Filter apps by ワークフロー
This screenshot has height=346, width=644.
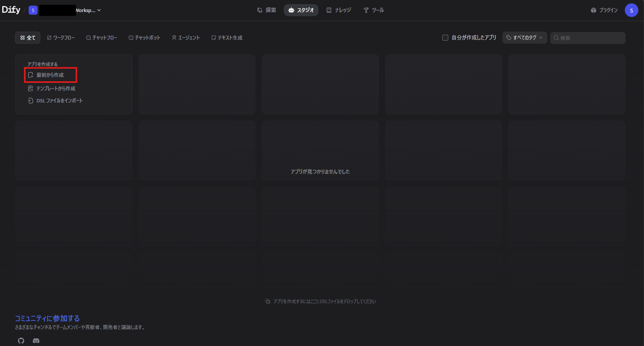[61, 38]
